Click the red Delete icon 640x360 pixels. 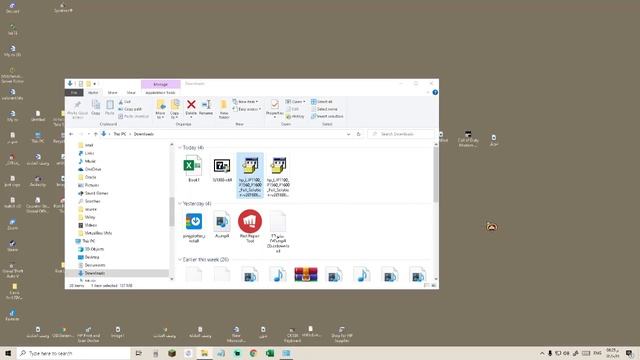[191, 105]
